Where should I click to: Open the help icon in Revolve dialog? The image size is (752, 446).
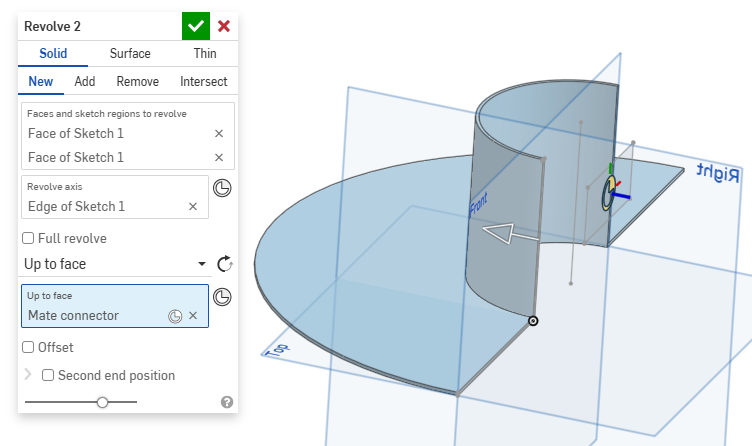[x=226, y=402]
